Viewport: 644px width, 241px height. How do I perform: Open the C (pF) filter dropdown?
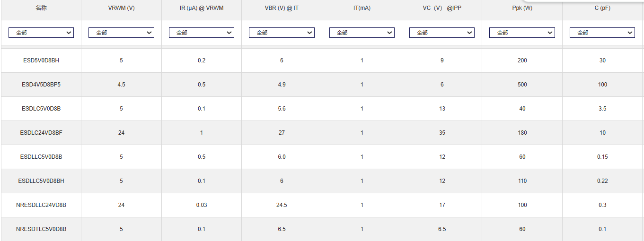pos(602,33)
